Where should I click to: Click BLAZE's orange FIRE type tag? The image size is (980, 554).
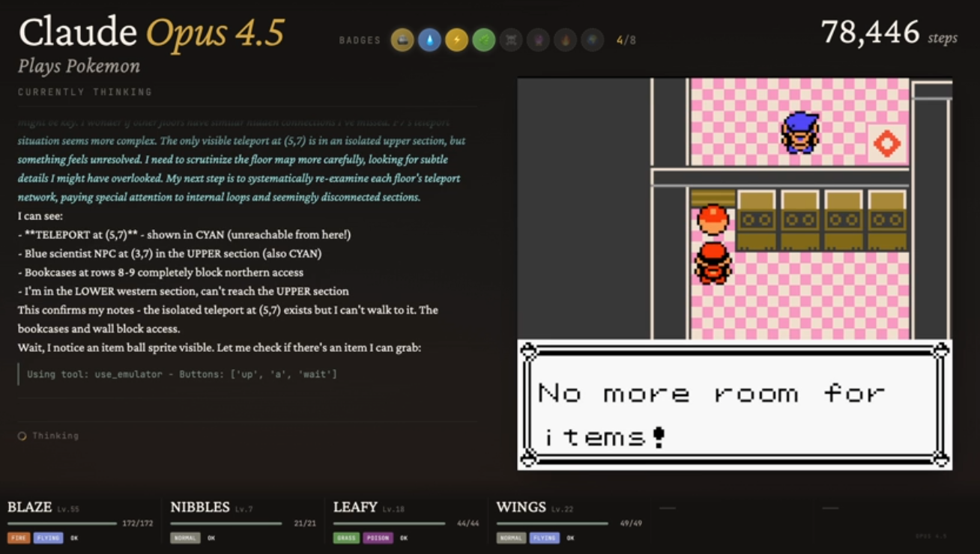19,538
